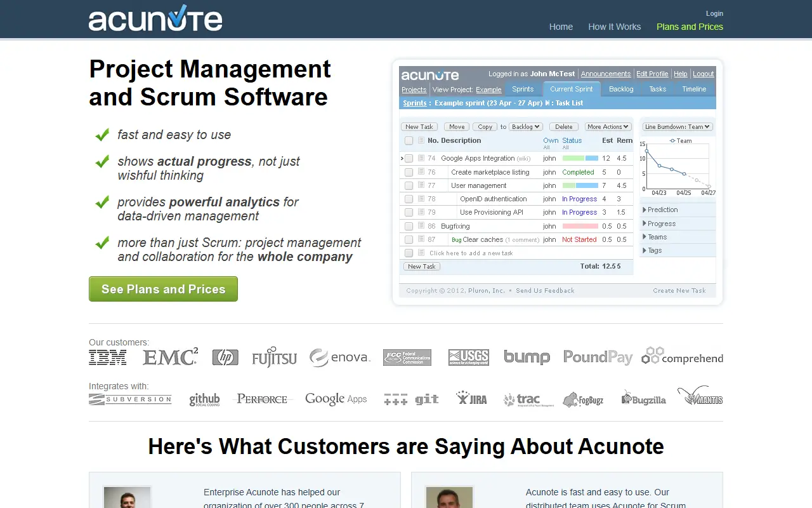This screenshot has width=812, height=508.
Task: Click the GitHub integration logo
Action: [204, 399]
